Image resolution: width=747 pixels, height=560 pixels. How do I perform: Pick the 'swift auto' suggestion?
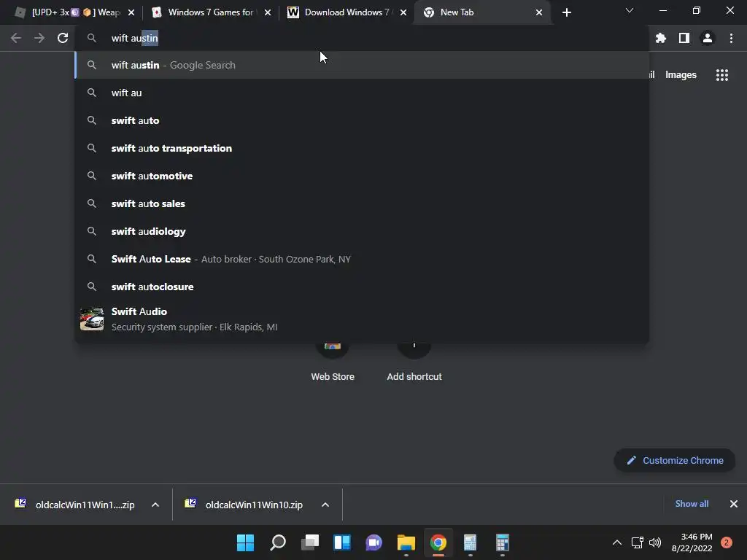(362, 120)
